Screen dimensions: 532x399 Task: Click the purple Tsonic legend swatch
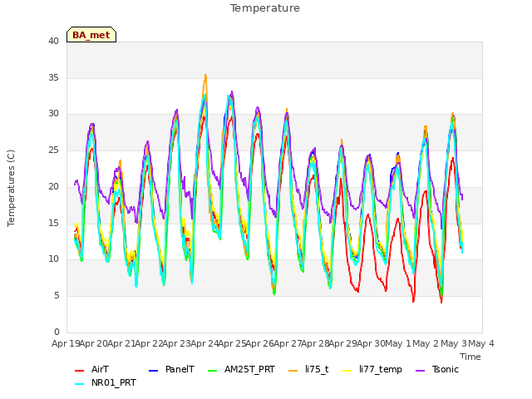[420, 371]
